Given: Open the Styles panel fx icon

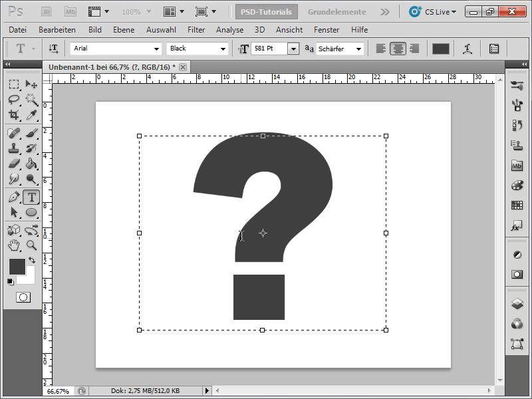Looking at the screenshot, I should point(517,226).
